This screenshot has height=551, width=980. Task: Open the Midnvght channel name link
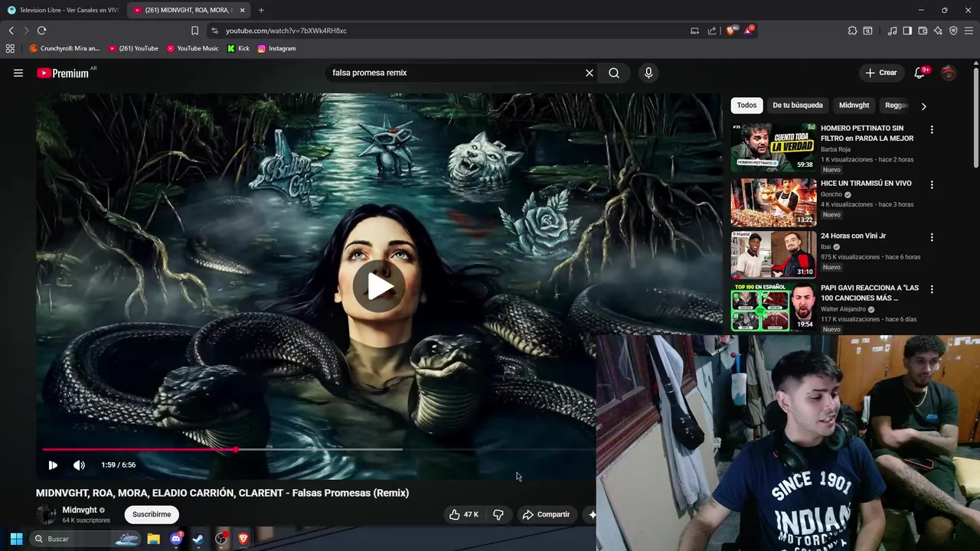click(x=80, y=510)
